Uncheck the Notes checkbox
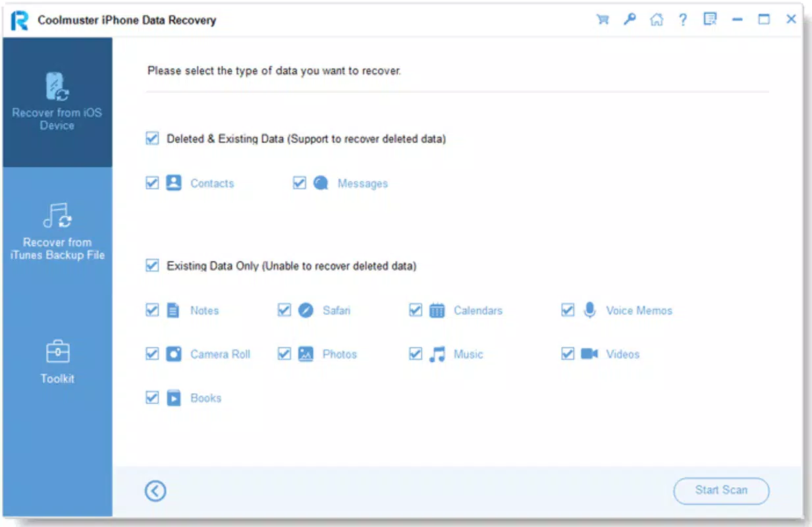The image size is (812, 527). [x=152, y=310]
